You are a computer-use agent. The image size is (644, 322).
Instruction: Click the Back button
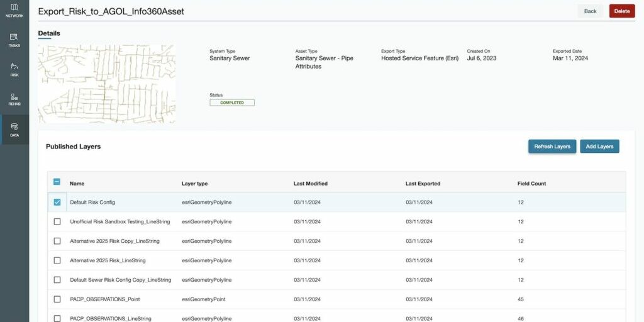click(x=590, y=11)
